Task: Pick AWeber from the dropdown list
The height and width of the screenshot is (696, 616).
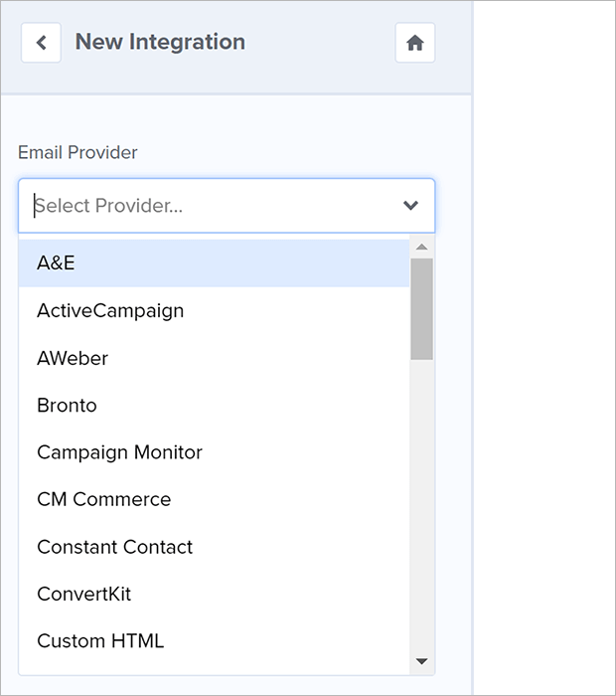Action: (214, 358)
